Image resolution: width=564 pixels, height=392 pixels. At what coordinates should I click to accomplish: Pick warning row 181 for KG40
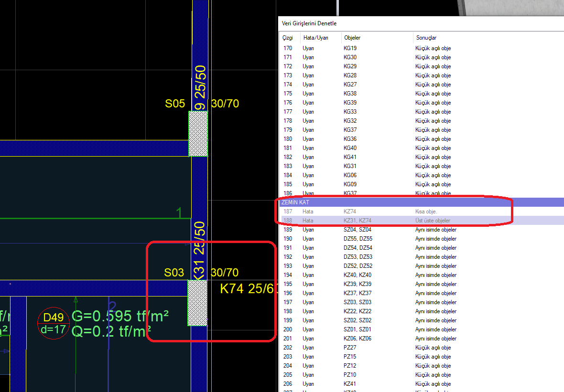click(x=382, y=148)
